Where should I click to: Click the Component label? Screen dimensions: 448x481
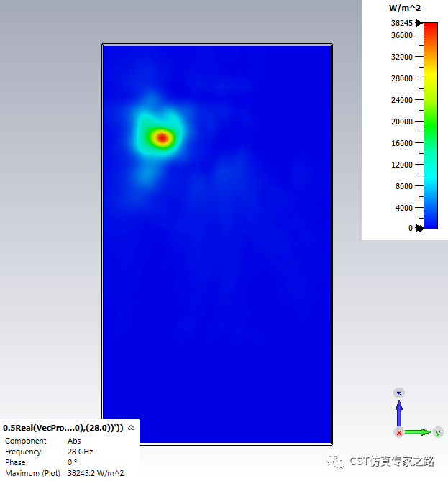click(x=25, y=441)
